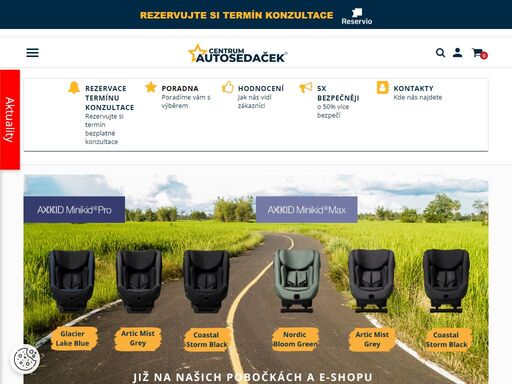Select the Glacier Lake Blue car seat
The height and width of the screenshot is (384, 512).
click(72, 281)
